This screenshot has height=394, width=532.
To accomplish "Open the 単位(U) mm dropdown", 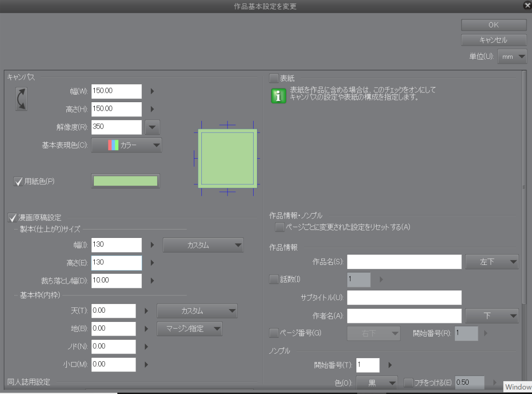I will (x=512, y=57).
